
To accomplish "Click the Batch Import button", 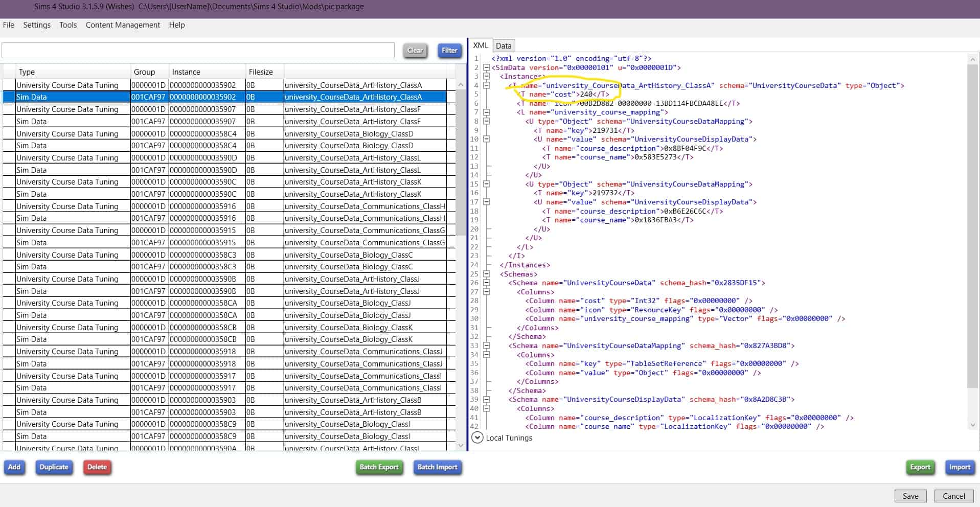I will click(x=437, y=467).
